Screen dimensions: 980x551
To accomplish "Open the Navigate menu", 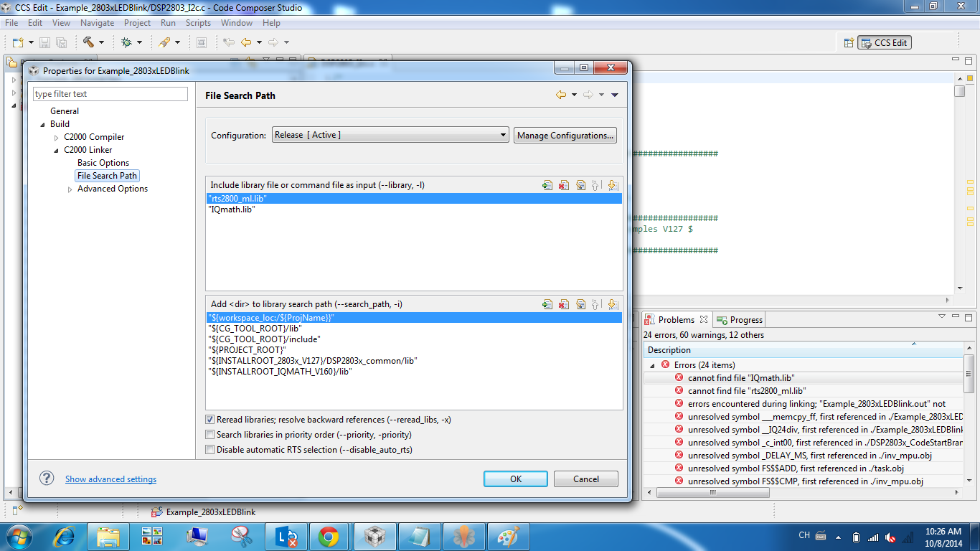I will coord(97,23).
